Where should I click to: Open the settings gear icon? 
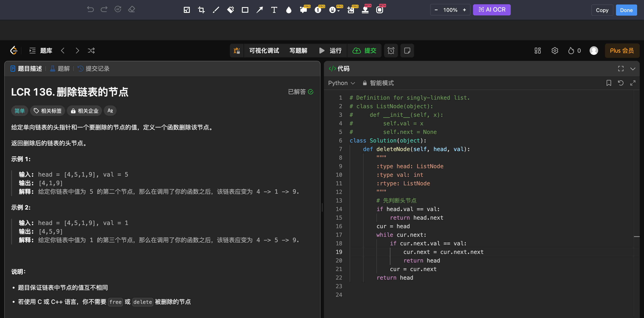[554, 51]
